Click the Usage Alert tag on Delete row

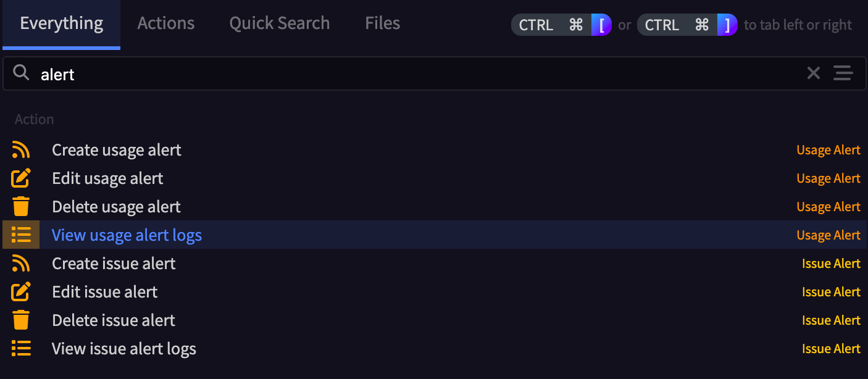828,207
